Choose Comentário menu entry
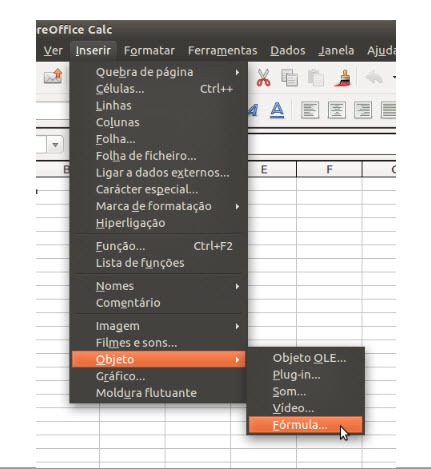The image size is (431, 469). [x=158, y=303]
